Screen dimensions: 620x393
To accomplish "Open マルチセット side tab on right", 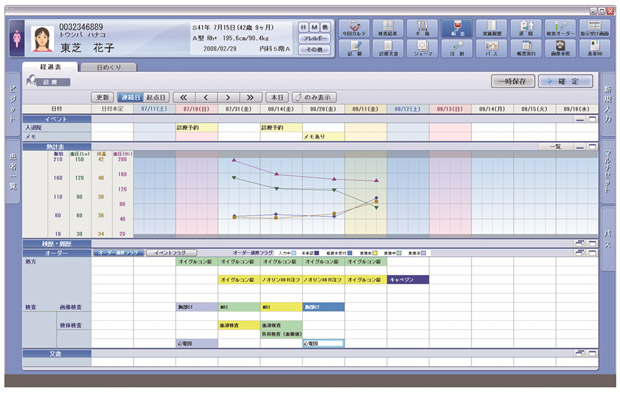I will [x=608, y=171].
